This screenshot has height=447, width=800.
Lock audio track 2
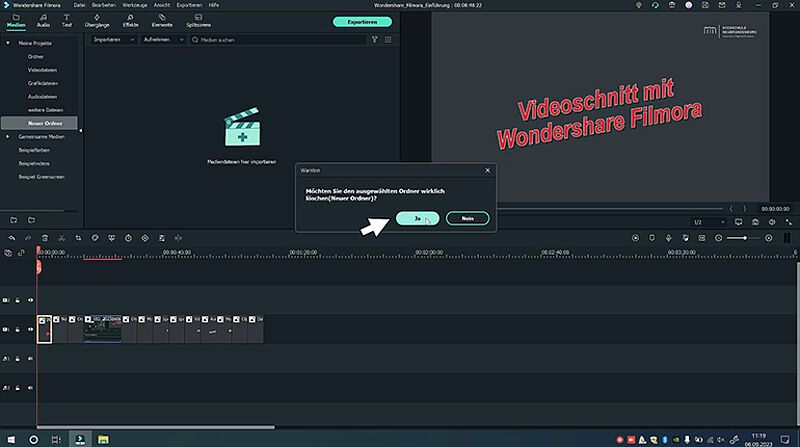(18, 388)
